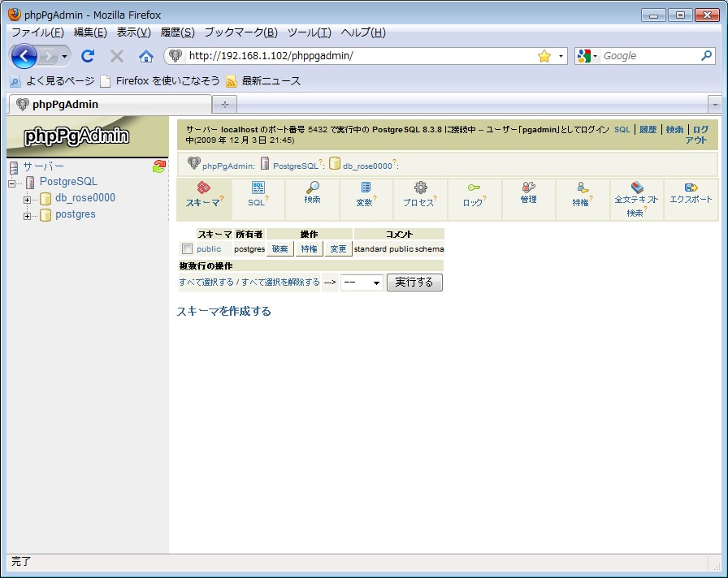Click the スキーマを作成する link
The height and width of the screenshot is (578, 728).
tap(223, 311)
